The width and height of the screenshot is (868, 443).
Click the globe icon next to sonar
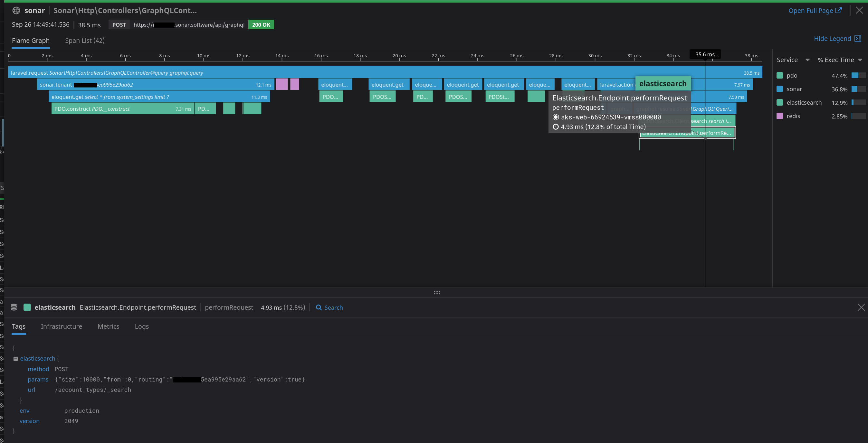16,10
